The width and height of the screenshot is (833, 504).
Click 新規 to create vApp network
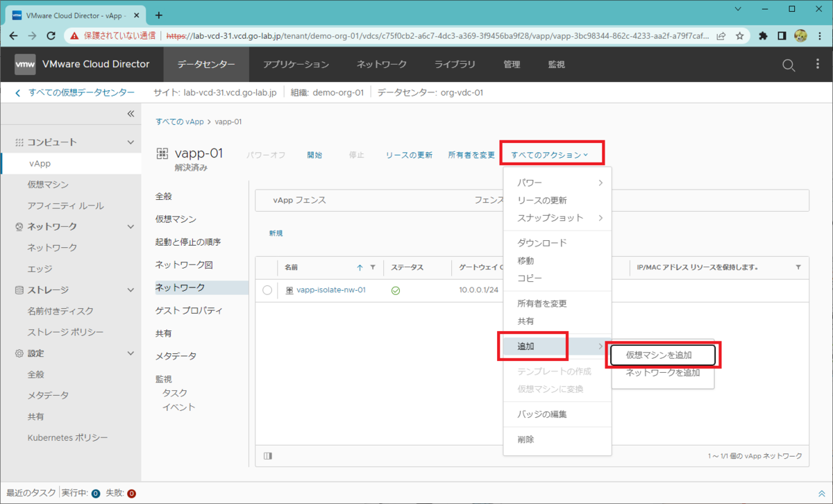click(276, 233)
